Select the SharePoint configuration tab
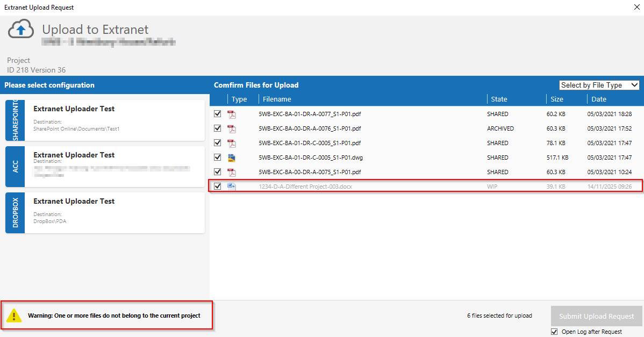644x337 pixels. pyautogui.click(x=15, y=120)
